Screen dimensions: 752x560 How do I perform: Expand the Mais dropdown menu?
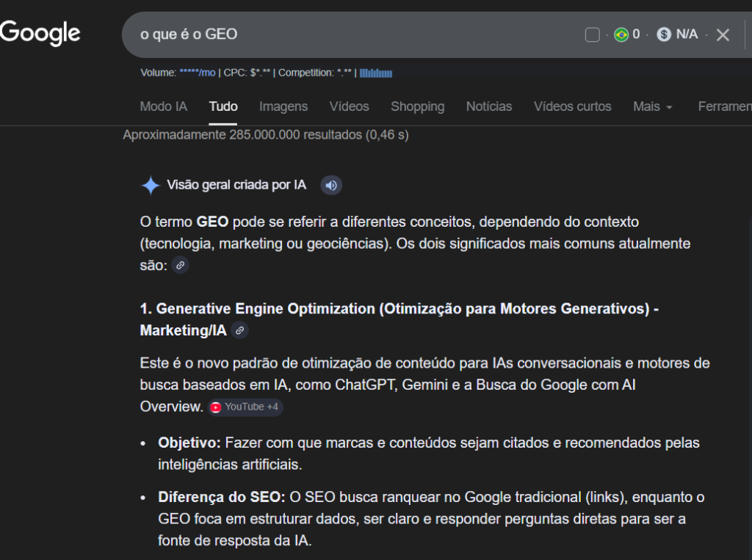click(x=652, y=106)
